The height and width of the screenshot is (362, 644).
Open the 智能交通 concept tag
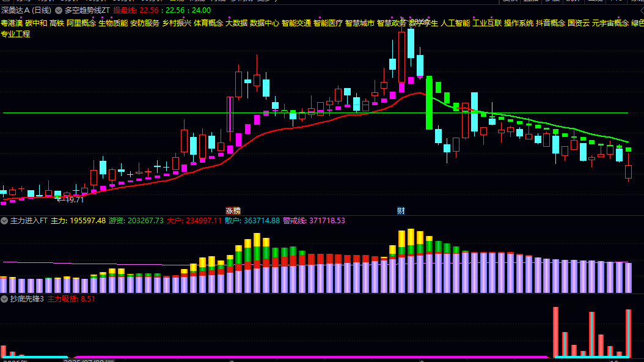(296, 23)
